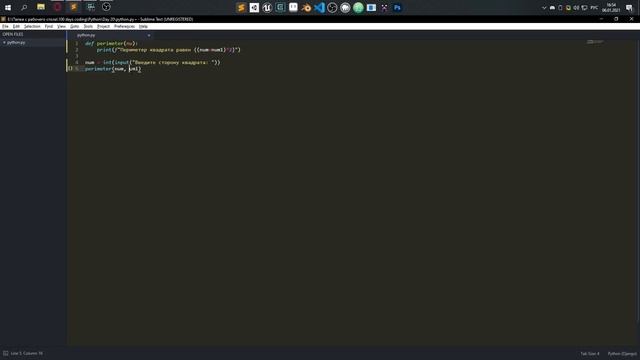The height and width of the screenshot is (360, 640).
Task: Click the Line and Column status indicator
Action: pyautogui.click(x=27, y=353)
